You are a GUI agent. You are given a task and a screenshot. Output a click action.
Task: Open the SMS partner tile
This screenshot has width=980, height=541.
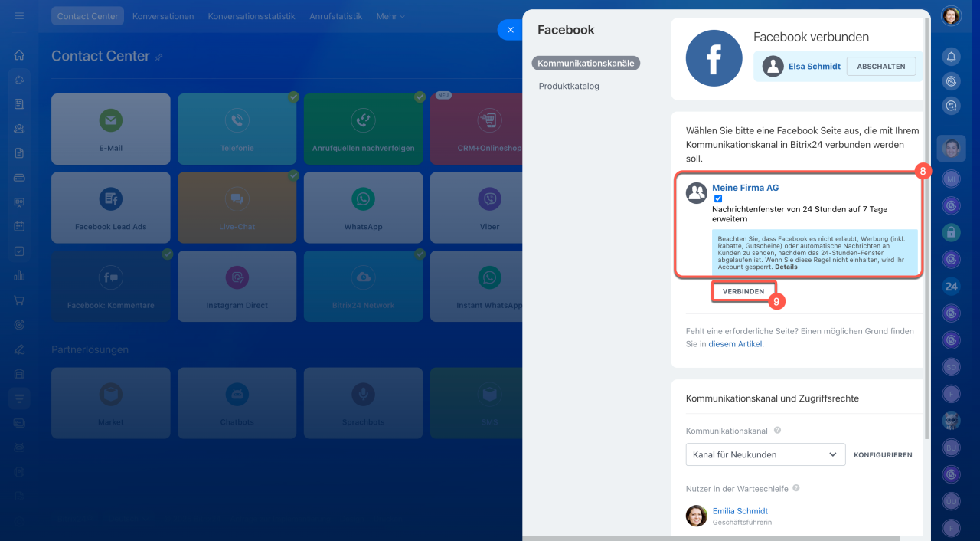point(476,403)
